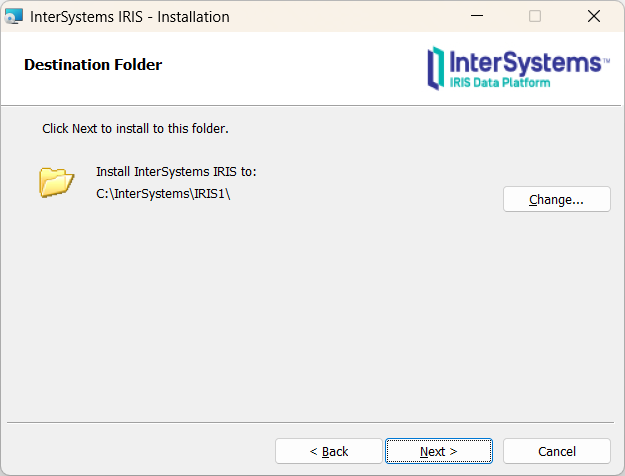This screenshot has height=476, width=625.
Task: Open folder chooser with the Change... button
Action: point(556,199)
